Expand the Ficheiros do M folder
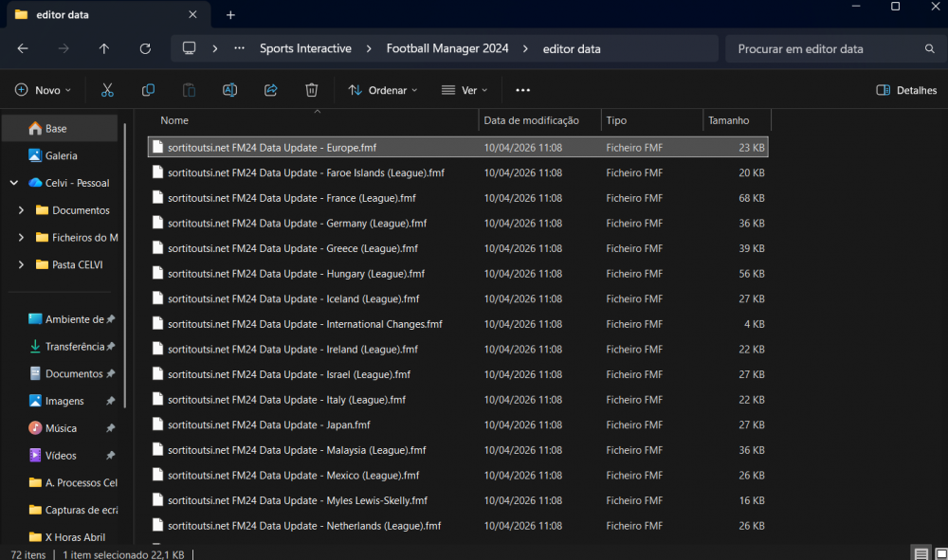 21,238
